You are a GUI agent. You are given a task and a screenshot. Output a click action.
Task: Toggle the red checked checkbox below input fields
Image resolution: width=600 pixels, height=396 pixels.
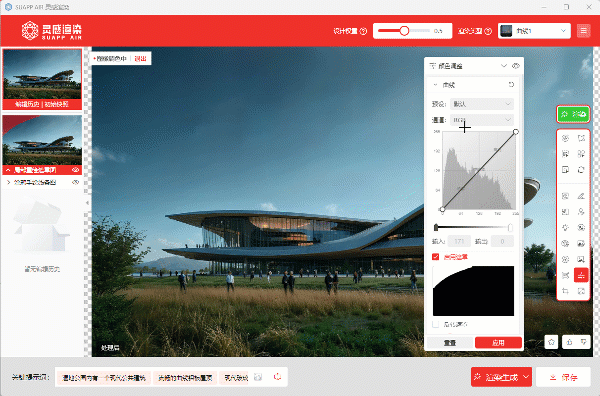[435, 257]
